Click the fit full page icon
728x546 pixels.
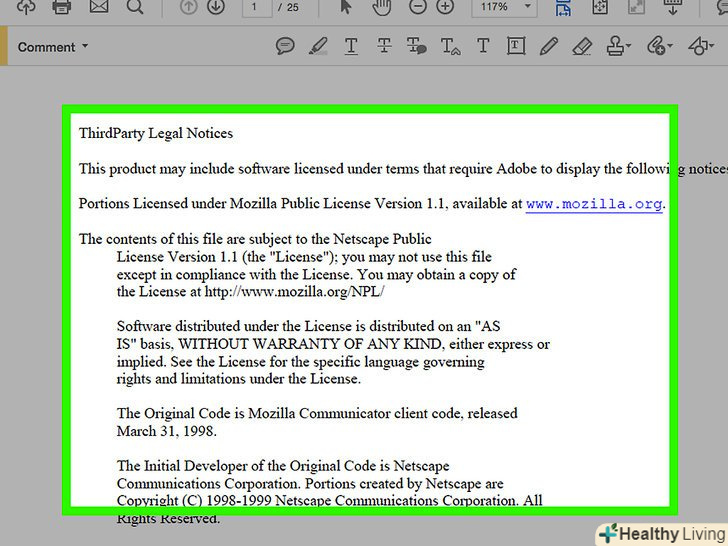[600, 6]
